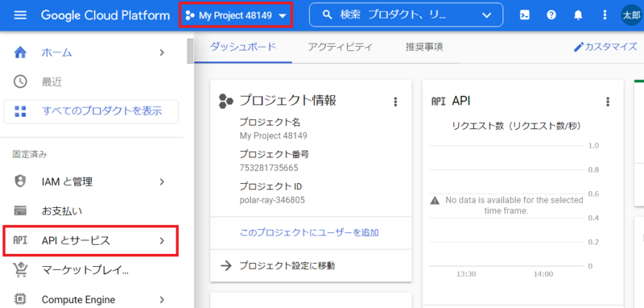
Task: Focus the product search field
Action: pyautogui.click(x=406, y=15)
